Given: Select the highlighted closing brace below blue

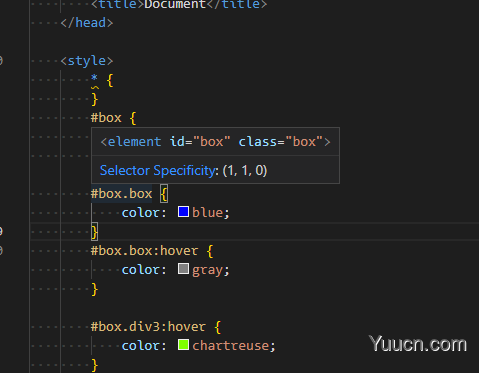Looking at the screenshot, I should click(94, 232).
